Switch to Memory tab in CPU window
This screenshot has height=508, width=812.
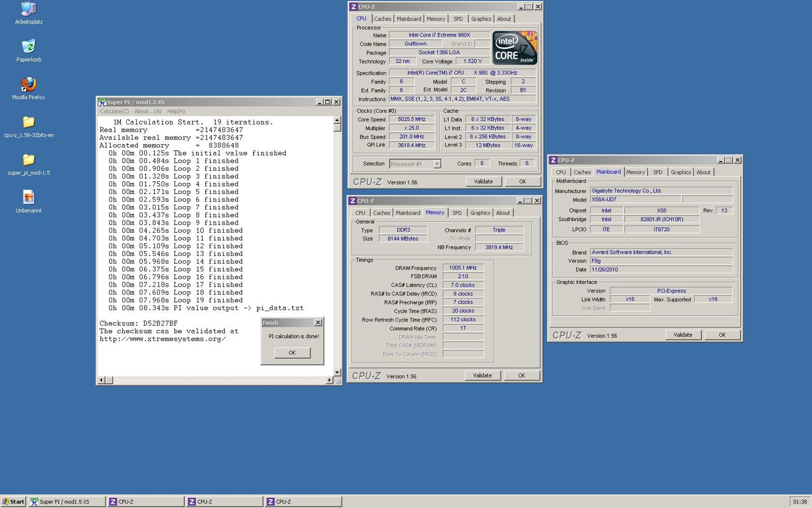click(x=435, y=19)
